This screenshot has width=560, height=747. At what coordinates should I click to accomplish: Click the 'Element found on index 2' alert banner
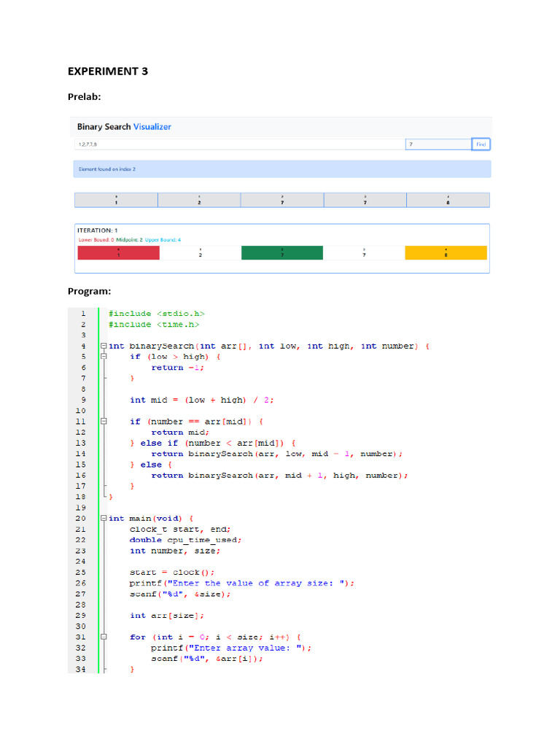pyautogui.click(x=282, y=169)
